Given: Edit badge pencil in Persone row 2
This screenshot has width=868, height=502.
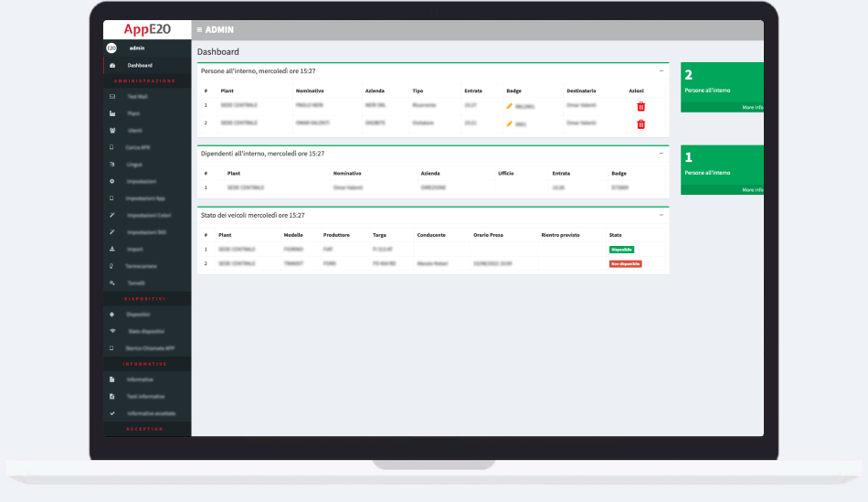Looking at the screenshot, I should pyautogui.click(x=509, y=123).
